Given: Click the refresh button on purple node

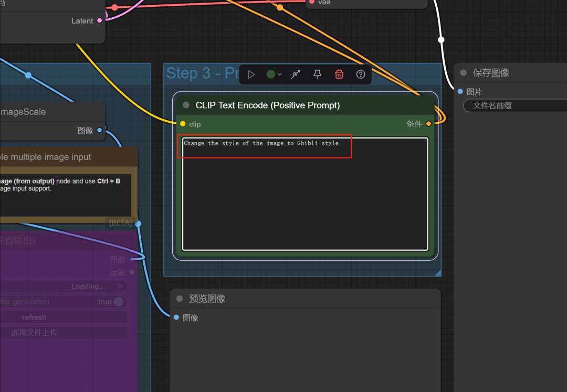Looking at the screenshot, I should [x=64, y=317].
